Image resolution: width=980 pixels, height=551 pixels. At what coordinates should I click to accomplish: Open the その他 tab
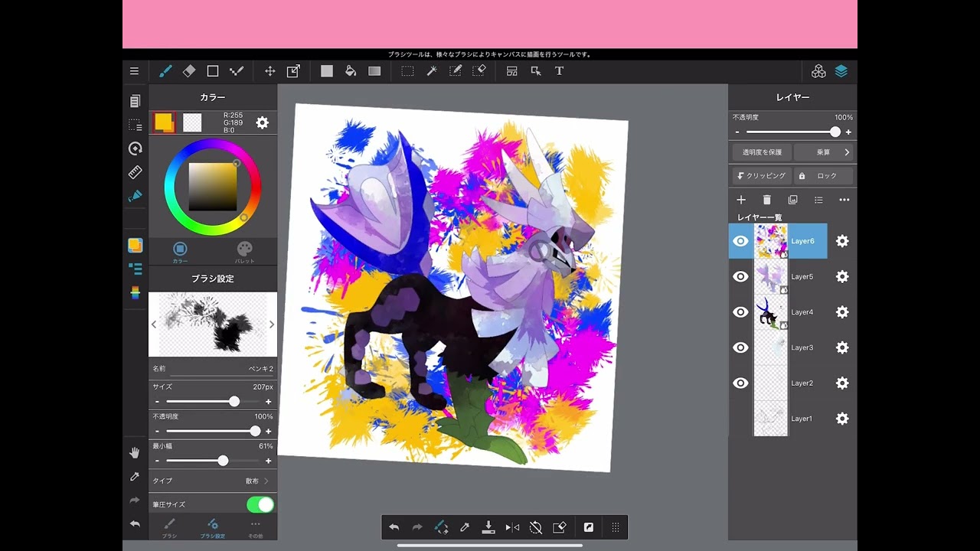point(256,528)
